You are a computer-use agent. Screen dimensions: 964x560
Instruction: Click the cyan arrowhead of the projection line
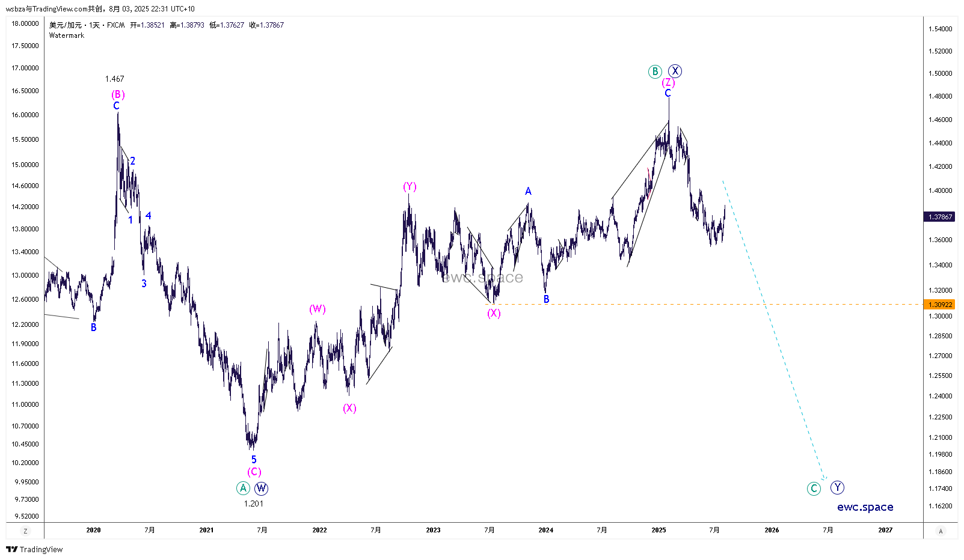pos(824,478)
